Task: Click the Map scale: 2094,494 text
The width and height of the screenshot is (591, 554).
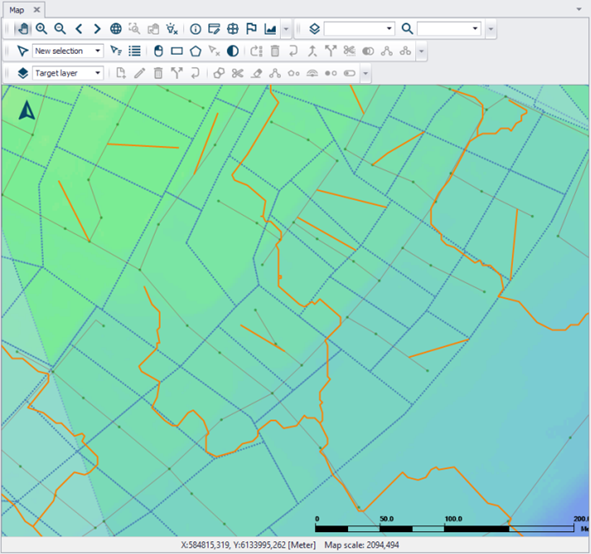Action: (362, 545)
